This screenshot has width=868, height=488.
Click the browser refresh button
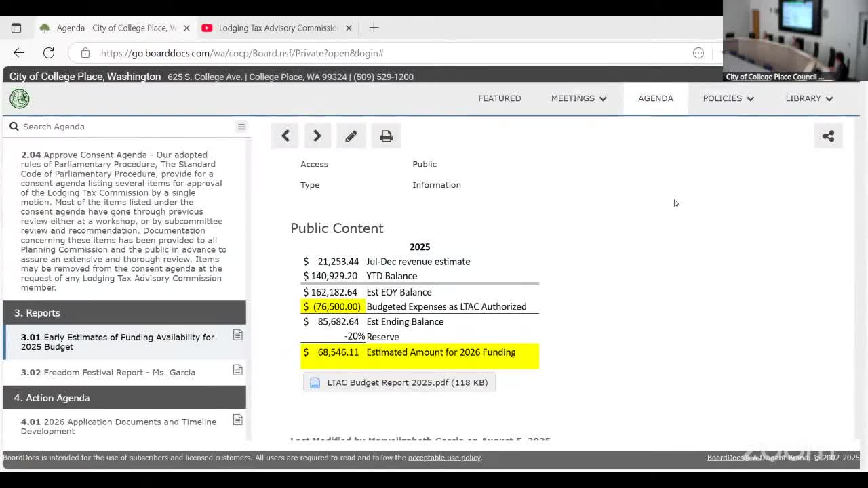pyautogui.click(x=49, y=53)
